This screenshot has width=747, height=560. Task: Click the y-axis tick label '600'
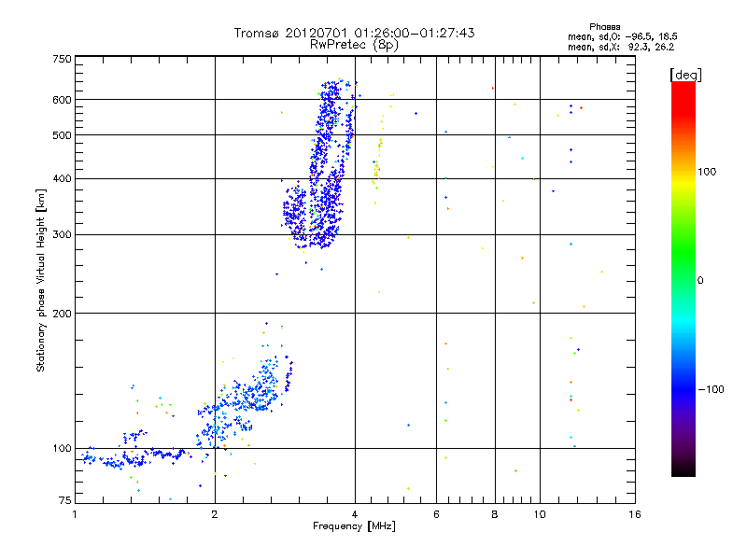[x=62, y=100]
